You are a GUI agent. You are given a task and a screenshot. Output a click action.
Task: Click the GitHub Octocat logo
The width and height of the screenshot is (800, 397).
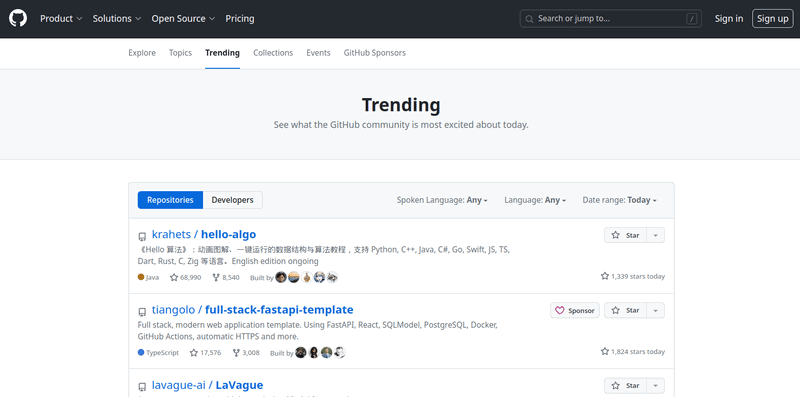point(18,18)
